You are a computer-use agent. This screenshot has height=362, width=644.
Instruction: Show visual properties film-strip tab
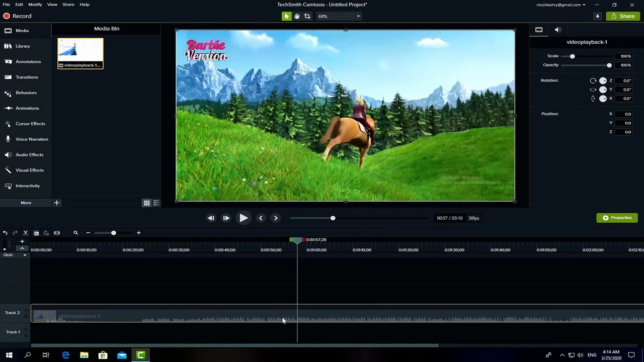coord(539,30)
